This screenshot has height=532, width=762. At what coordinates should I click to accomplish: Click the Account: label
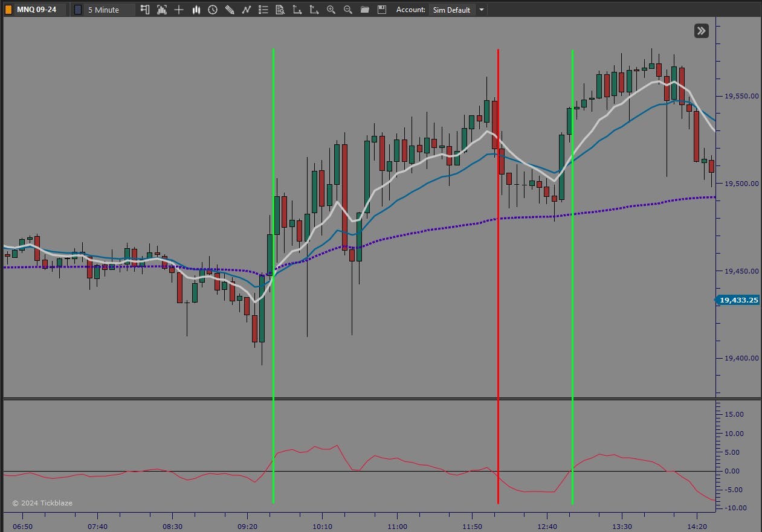pyautogui.click(x=411, y=10)
